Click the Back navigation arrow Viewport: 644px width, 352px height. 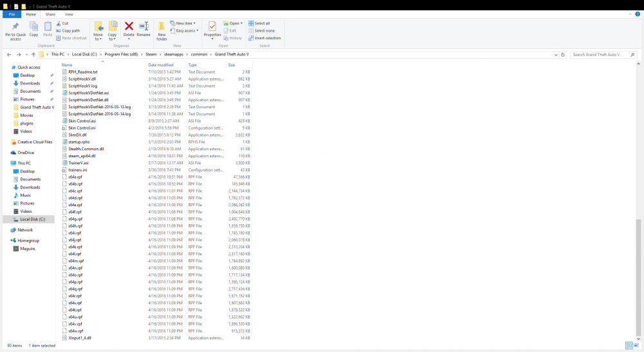pos(9,55)
